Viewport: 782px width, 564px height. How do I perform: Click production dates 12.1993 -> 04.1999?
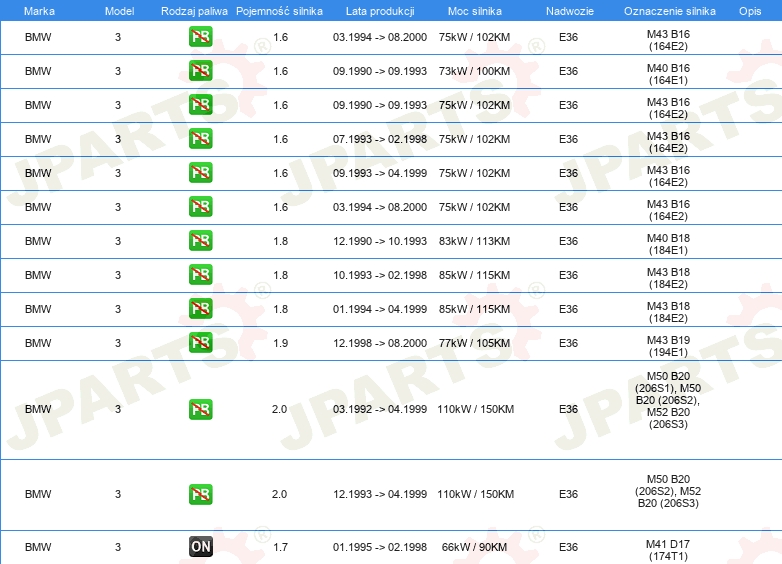click(x=380, y=494)
